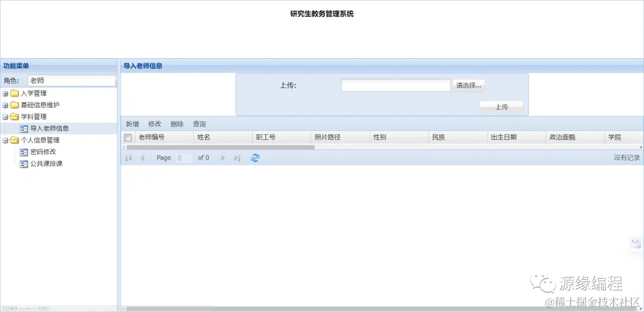644x312 pixels.
Task: Go to last page icon
Action: (237, 158)
